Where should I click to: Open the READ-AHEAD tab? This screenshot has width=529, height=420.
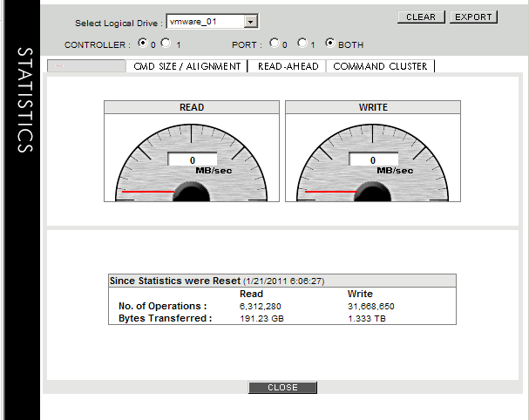(287, 66)
